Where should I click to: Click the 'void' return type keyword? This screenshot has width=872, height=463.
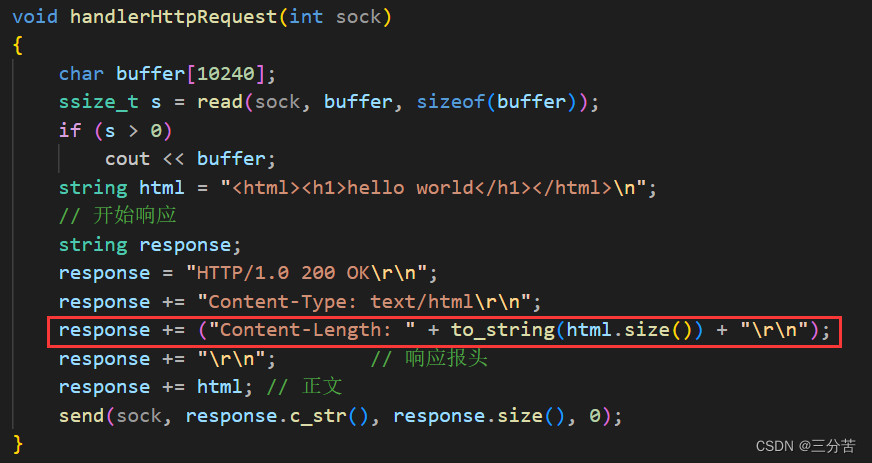[35, 17]
